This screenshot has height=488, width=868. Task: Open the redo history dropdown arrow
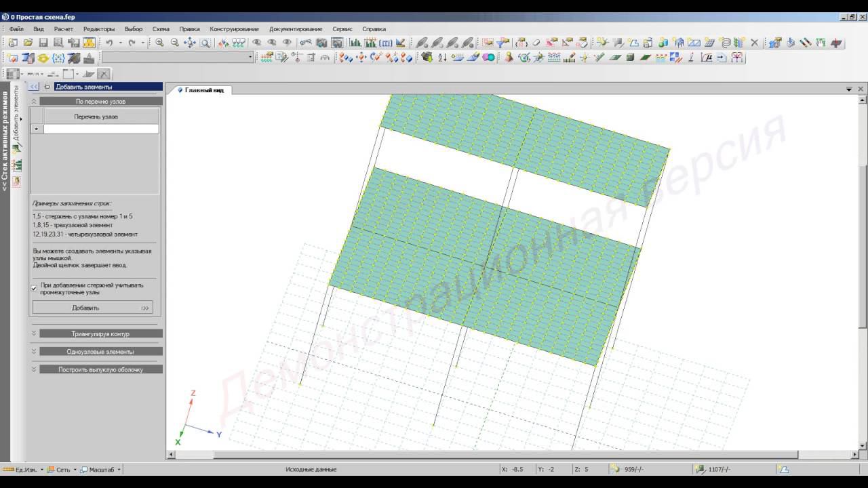point(142,43)
